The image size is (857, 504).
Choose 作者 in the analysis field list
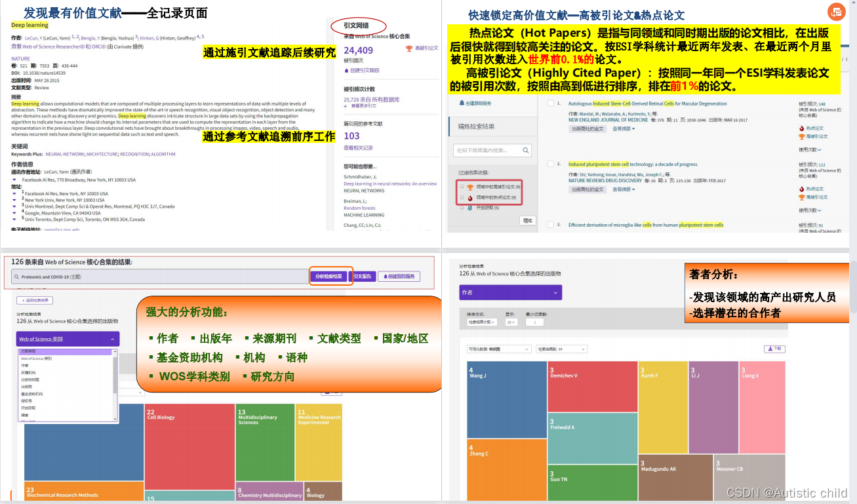tap(24, 366)
